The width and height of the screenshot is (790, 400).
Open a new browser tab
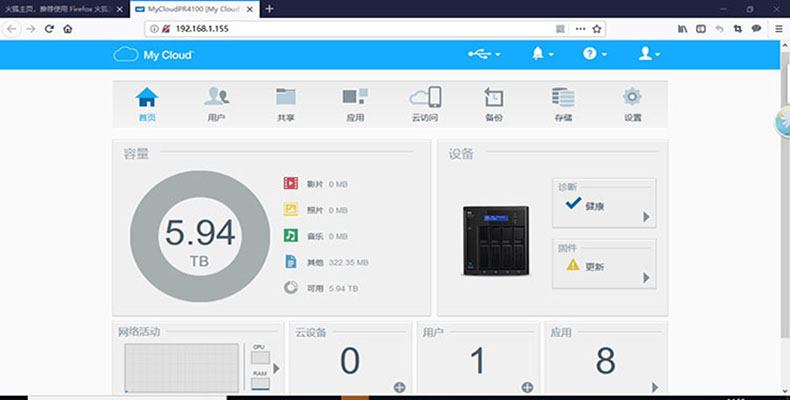(269, 9)
